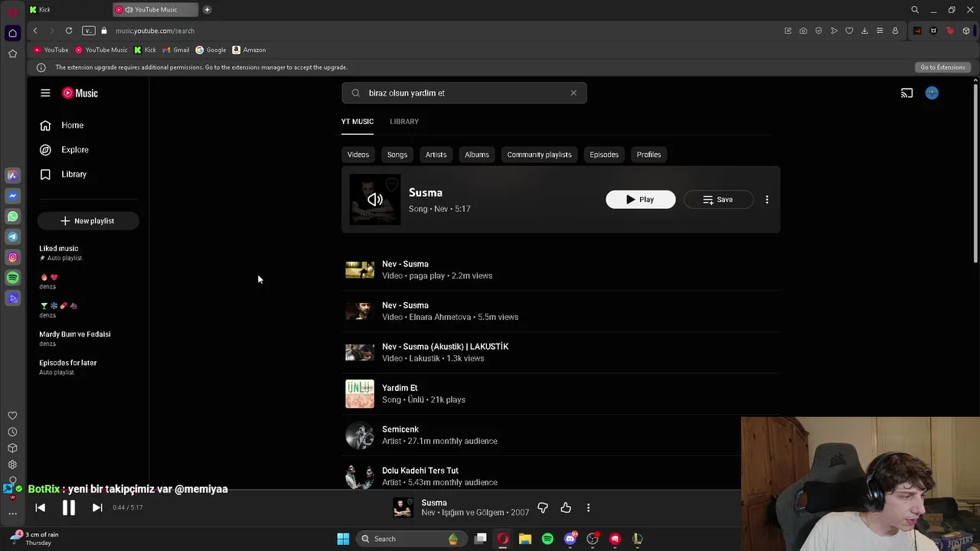Image resolution: width=980 pixels, height=551 pixels.
Task: Open Spotify in the browser sidebar
Action: click(12, 278)
